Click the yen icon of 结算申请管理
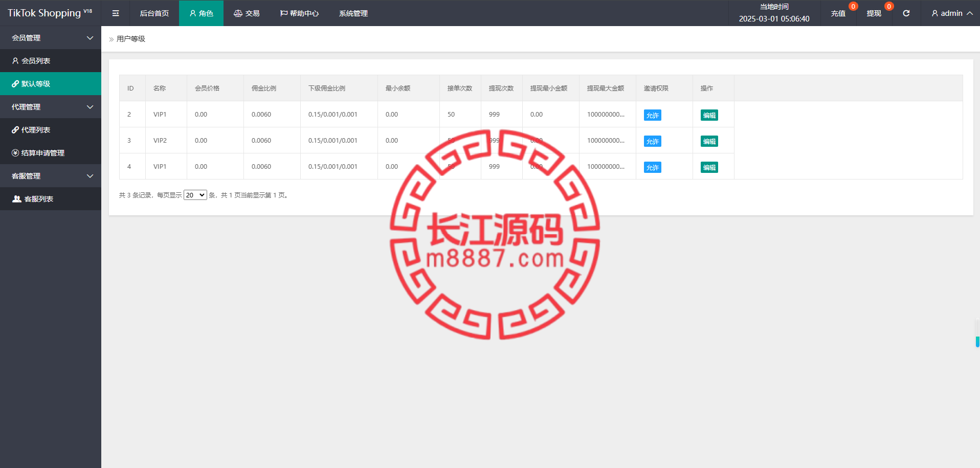Viewport: 980px width, 468px height. click(15, 153)
